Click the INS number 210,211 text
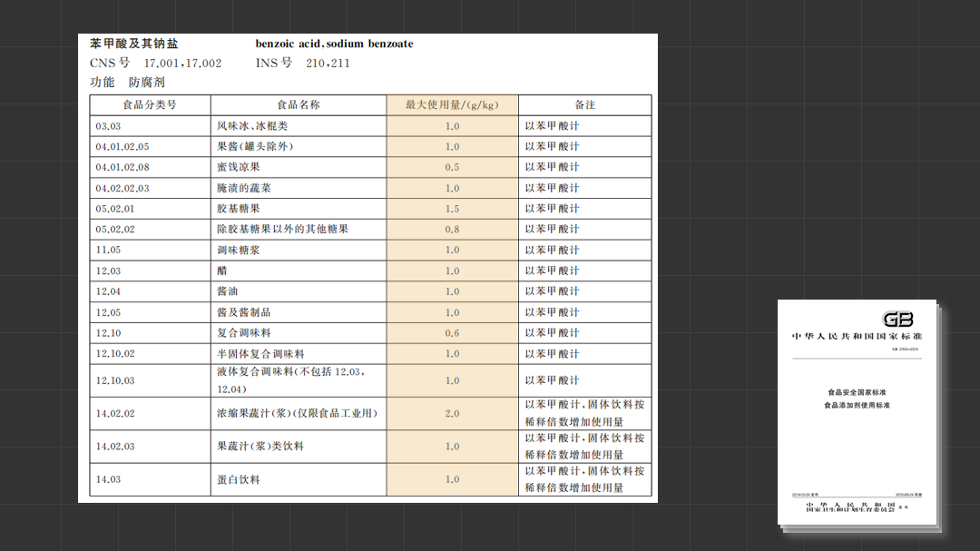The image size is (980, 551). click(328, 64)
